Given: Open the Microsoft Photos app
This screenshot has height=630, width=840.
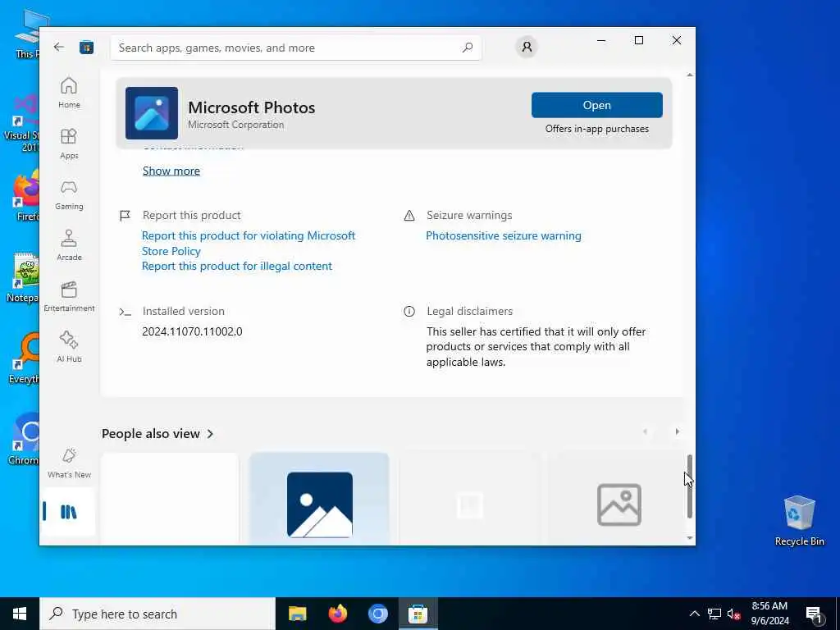Looking at the screenshot, I should point(597,105).
